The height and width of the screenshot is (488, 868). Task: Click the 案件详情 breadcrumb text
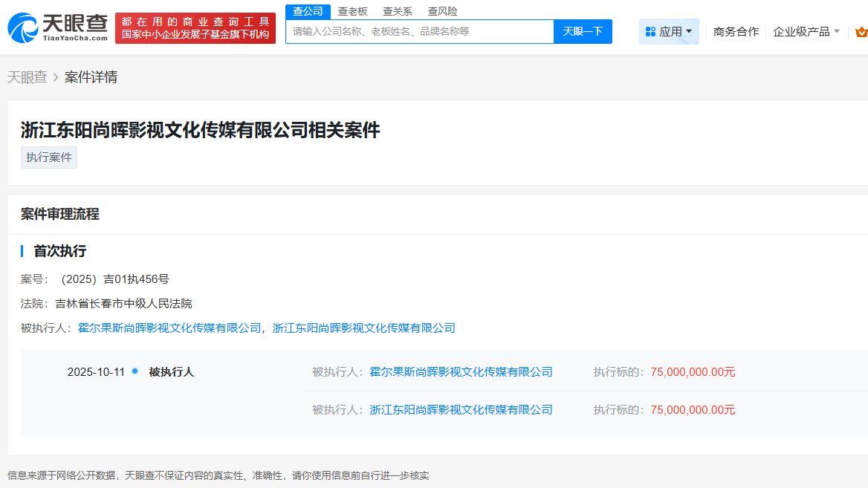point(91,77)
